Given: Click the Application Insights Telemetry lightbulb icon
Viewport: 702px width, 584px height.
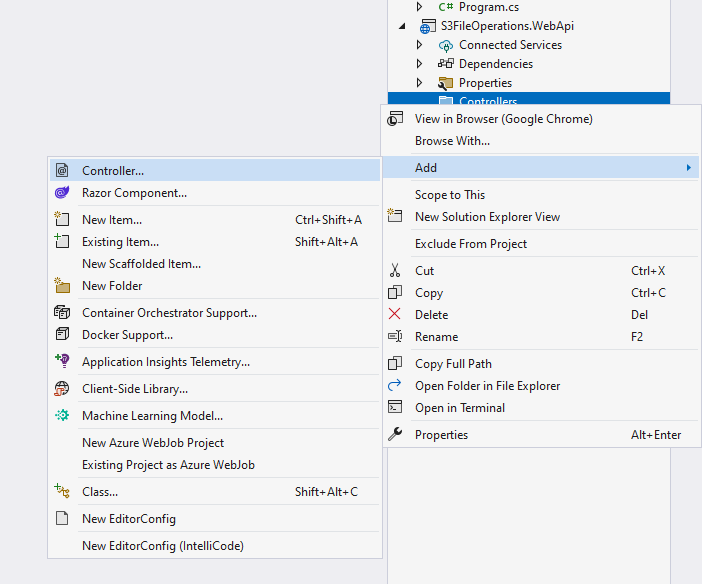Looking at the screenshot, I should pos(62,362).
